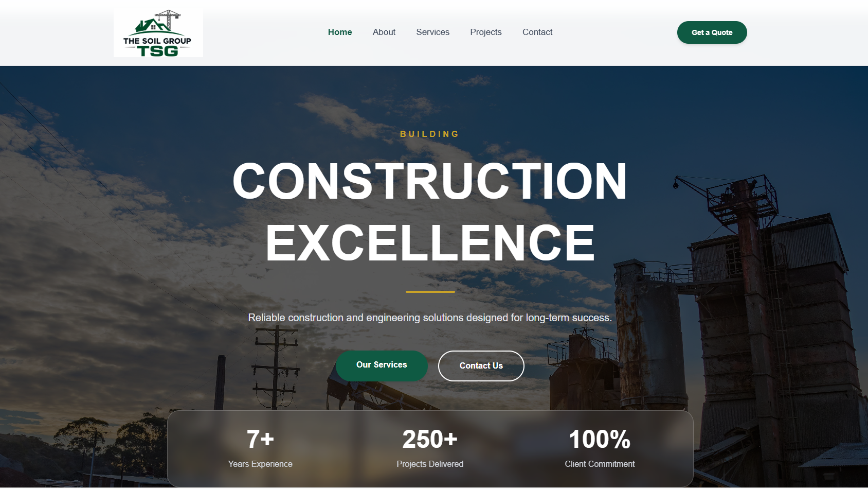
Task: Go to the About page
Action: point(384,32)
